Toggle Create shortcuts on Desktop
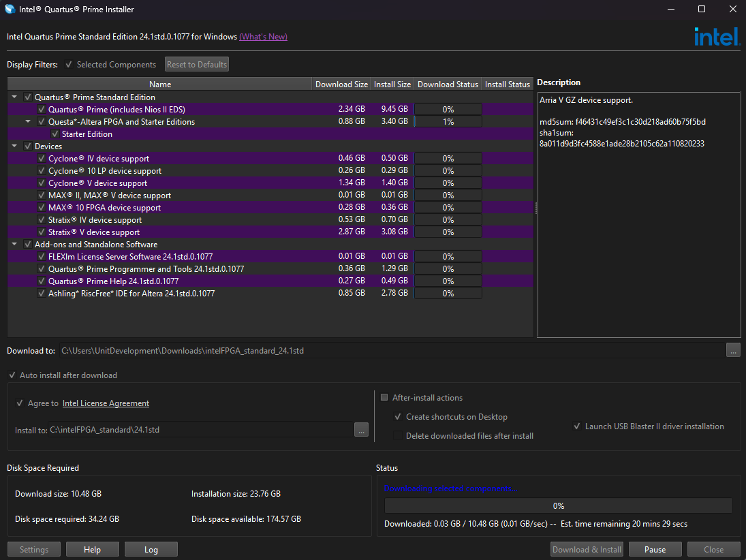746x560 pixels. click(x=397, y=417)
